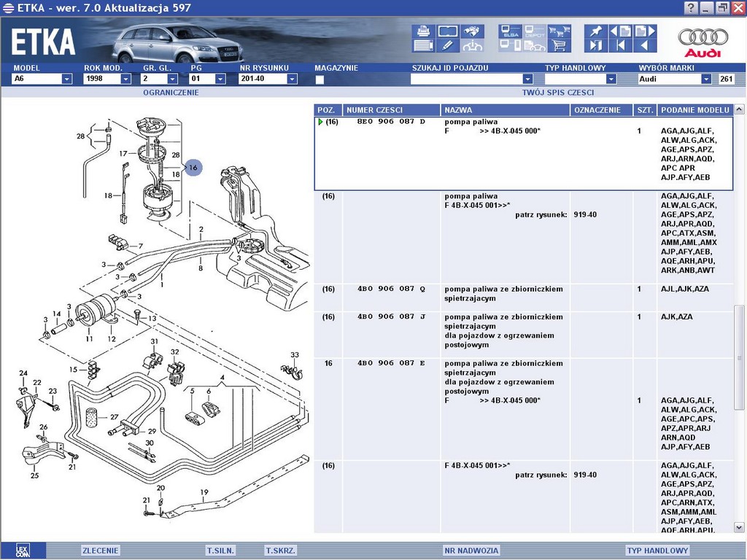Screen dimensions: 747x560
Task: Click the pushpin icon
Action: [x=595, y=31]
